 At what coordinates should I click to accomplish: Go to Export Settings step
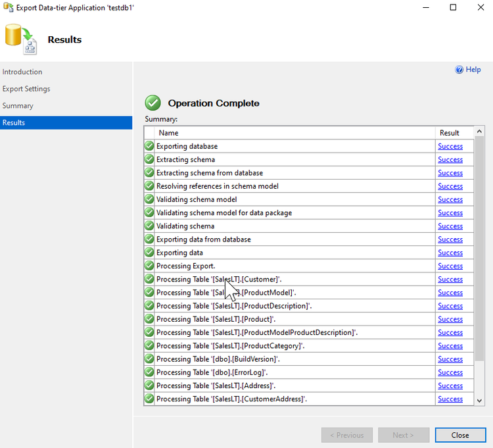[26, 89]
